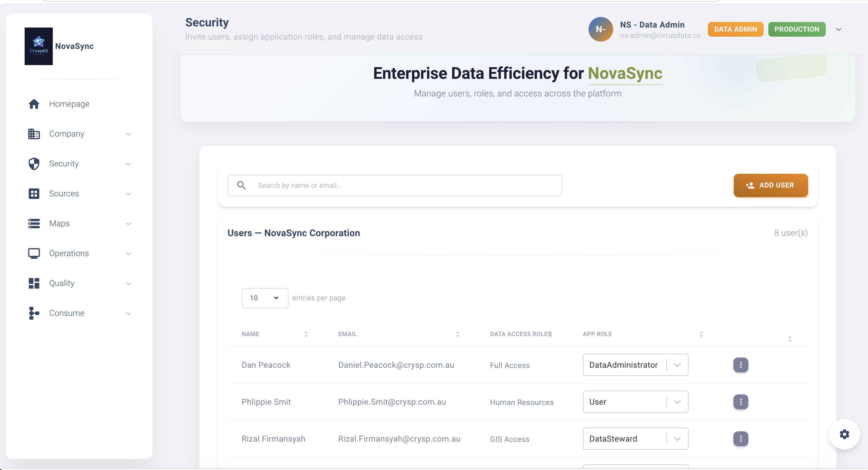Expand the Consume menu chevron
868x470 pixels.
point(128,314)
